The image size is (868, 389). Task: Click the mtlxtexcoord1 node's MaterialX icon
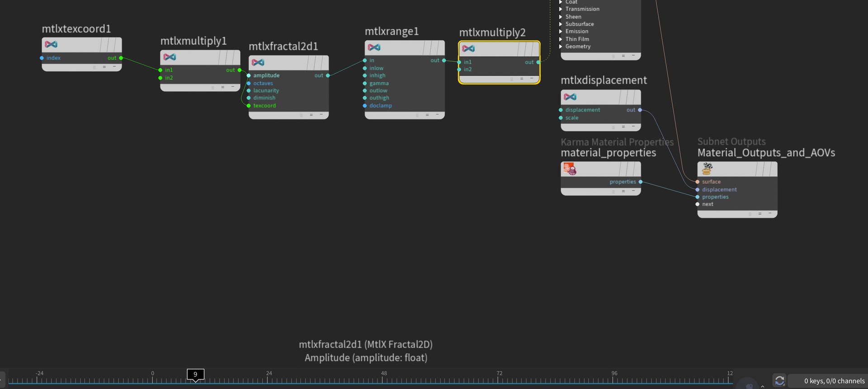pos(51,44)
